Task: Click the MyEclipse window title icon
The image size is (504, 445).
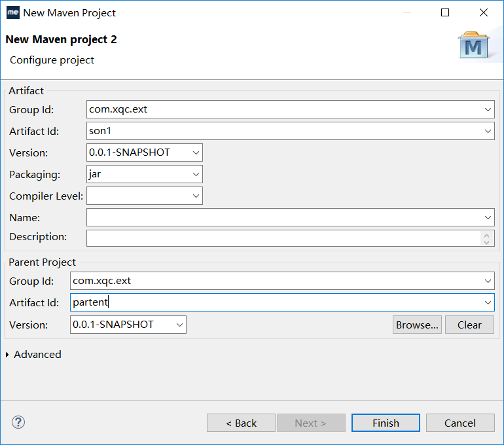Action: coord(13,12)
